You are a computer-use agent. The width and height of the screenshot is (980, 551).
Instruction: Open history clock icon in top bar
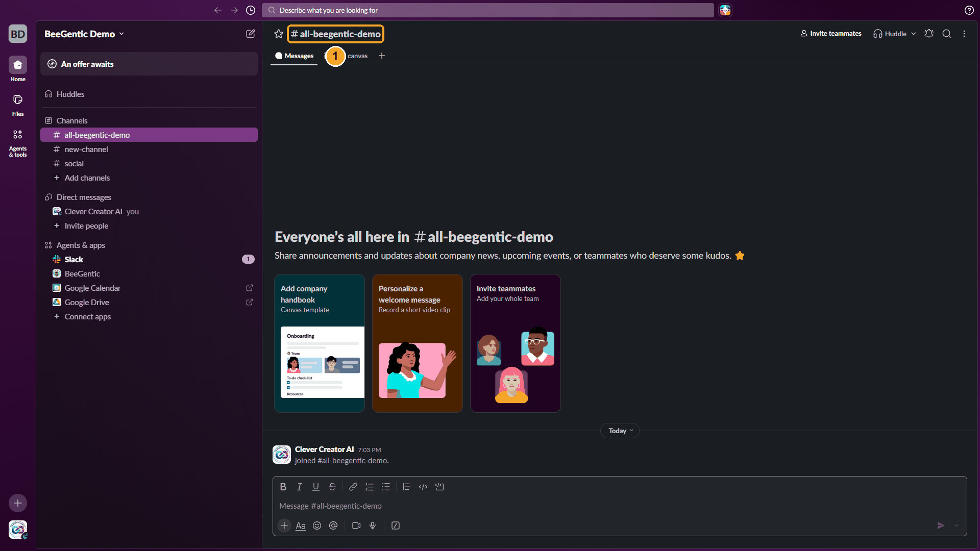(x=251, y=10)
